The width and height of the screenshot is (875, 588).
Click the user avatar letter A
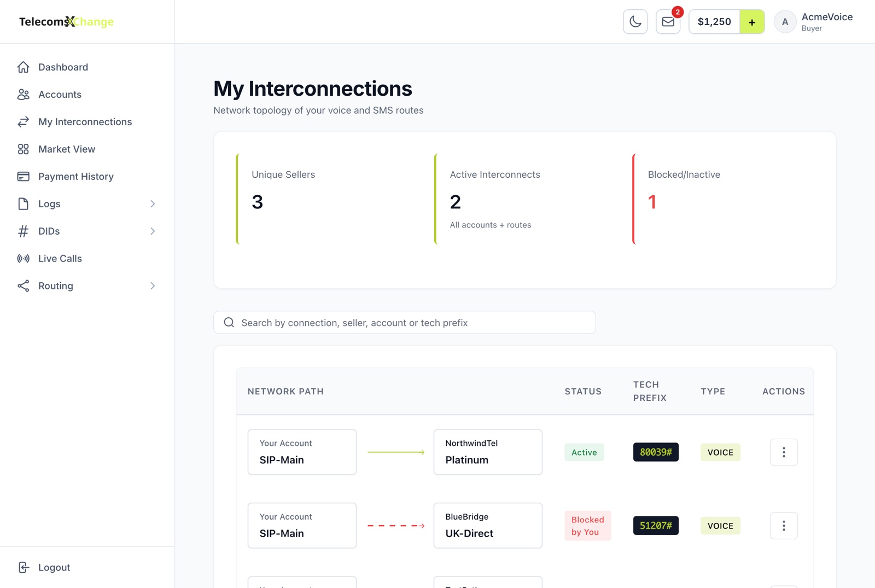tap(785, 22)
